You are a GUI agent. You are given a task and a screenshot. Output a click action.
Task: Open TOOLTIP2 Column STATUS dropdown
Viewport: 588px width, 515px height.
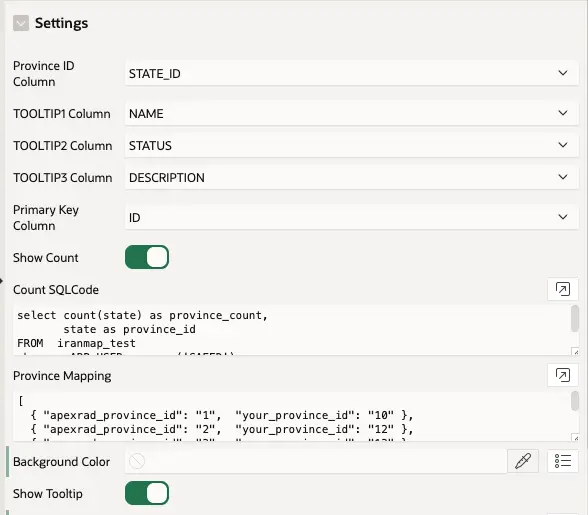tap(351, 146)
